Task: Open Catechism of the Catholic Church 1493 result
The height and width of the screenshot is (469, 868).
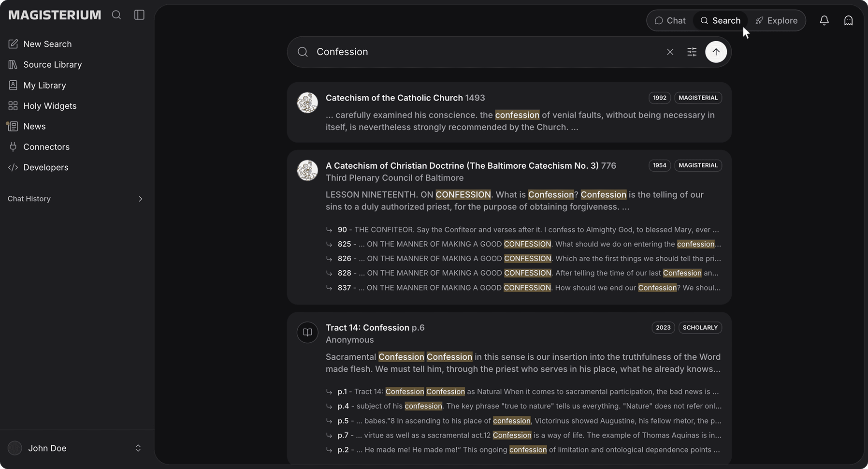Action: [x=405, y=98]
